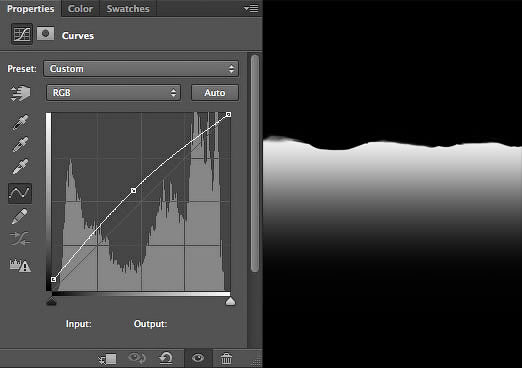Click the view previous state icon

point(137,358)
